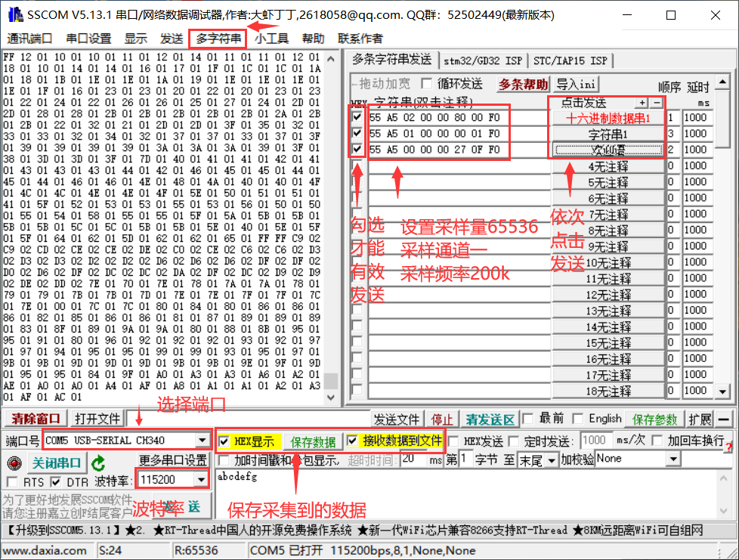This screenshot has height=560, width=739.
Task: Click the 清除窗口 button
Action: [36, 419]
